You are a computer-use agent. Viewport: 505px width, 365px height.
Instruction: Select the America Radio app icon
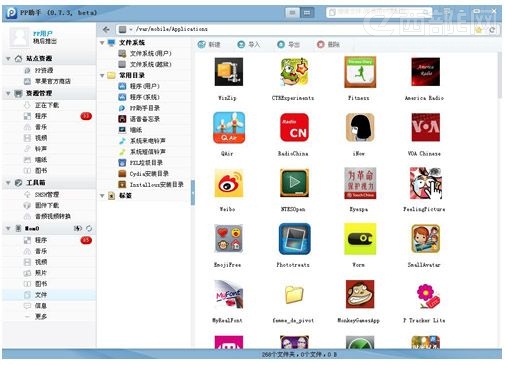point(425,72)
